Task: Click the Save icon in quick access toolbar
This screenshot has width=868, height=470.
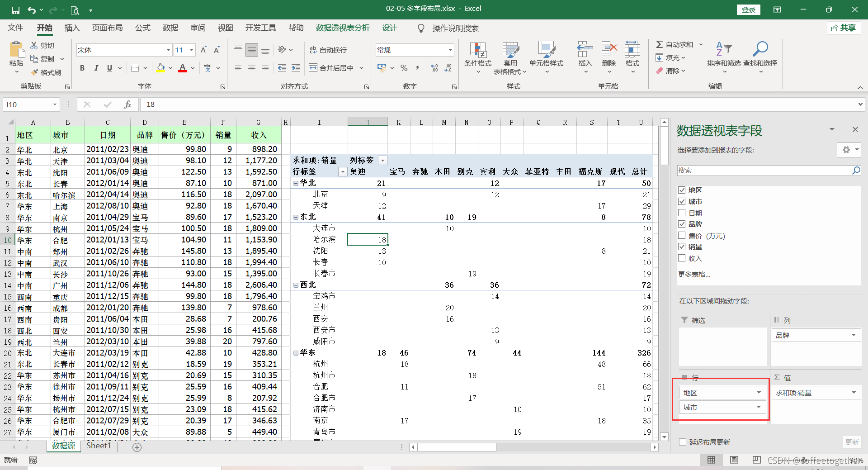Action: [x=15, y=9]
